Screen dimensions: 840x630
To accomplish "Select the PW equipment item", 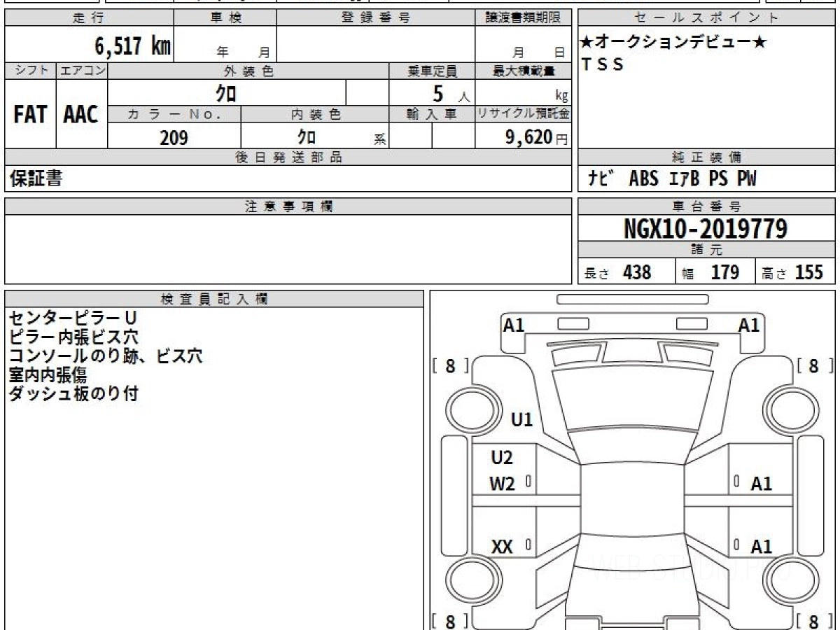I will pyautogui.click(x=746, y=179).
